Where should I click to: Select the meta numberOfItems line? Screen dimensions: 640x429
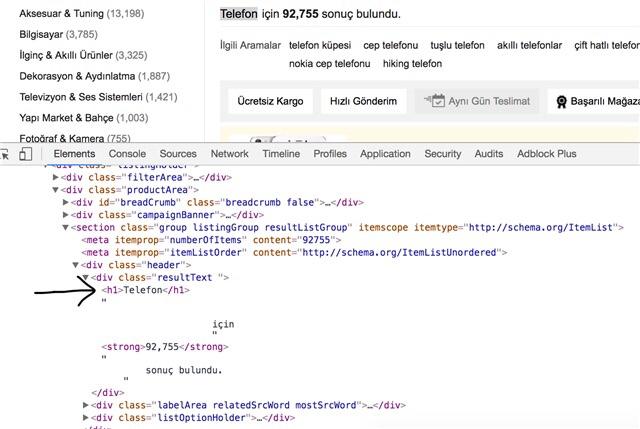coord(211,240)
